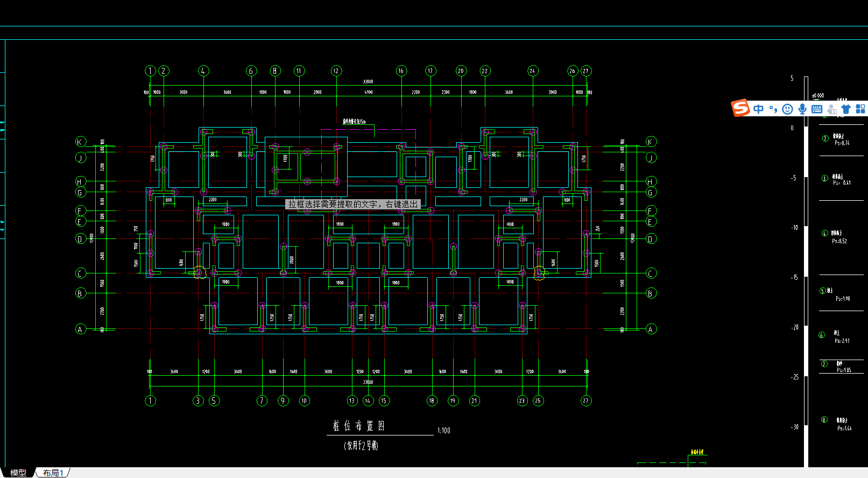Select axis bubble 13

click(x=352, y=400)
